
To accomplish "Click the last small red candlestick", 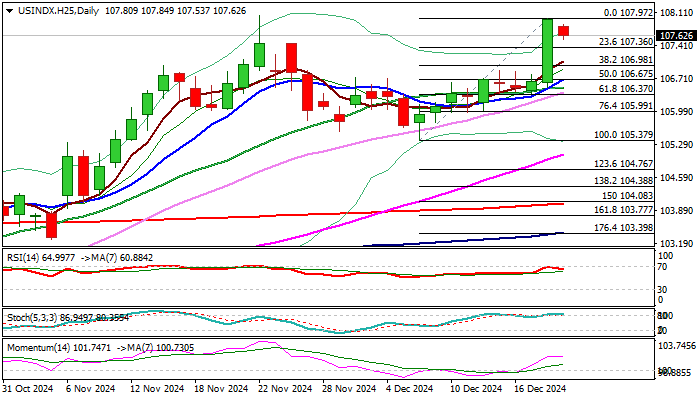I will pos(564,31).
